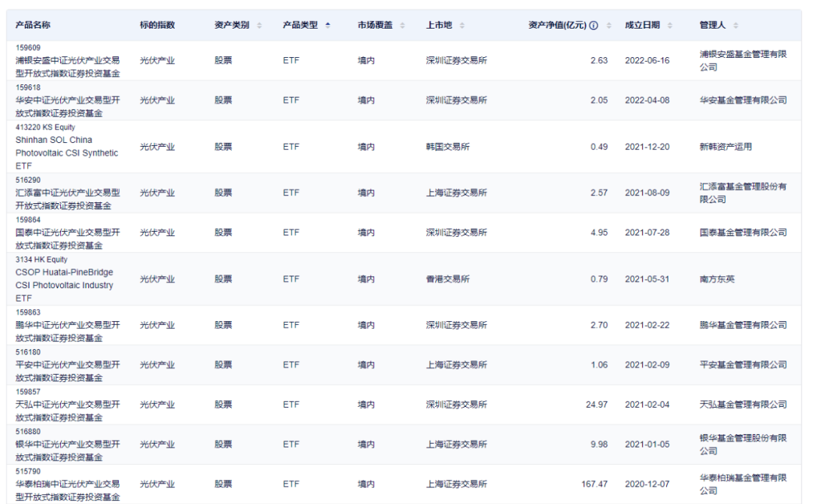Click sort icon next to 市场覆盖 header
The image size is (813, 504).
click(x=402, y=26)
